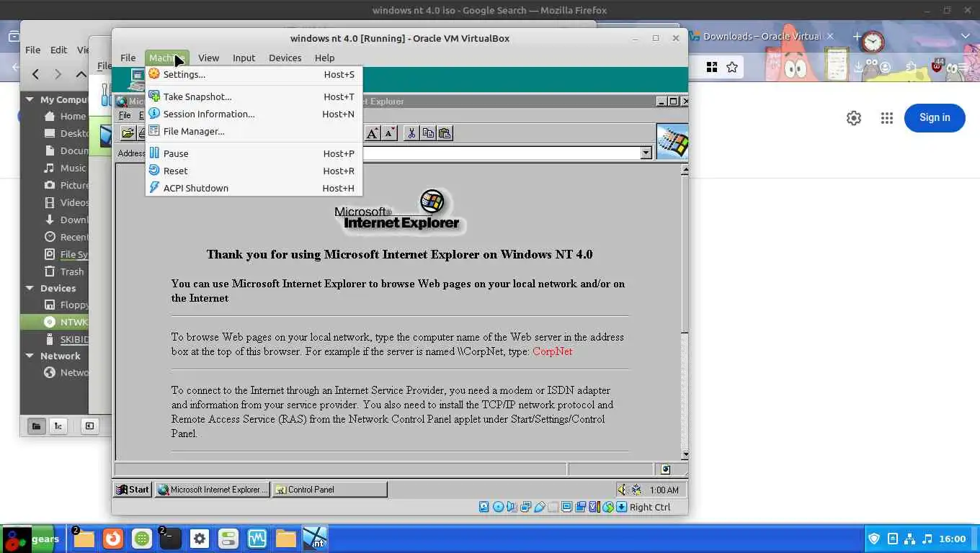Click the file manager forward arrow
The width and height of the screenshot is (980, 553).
click(58, 73)
